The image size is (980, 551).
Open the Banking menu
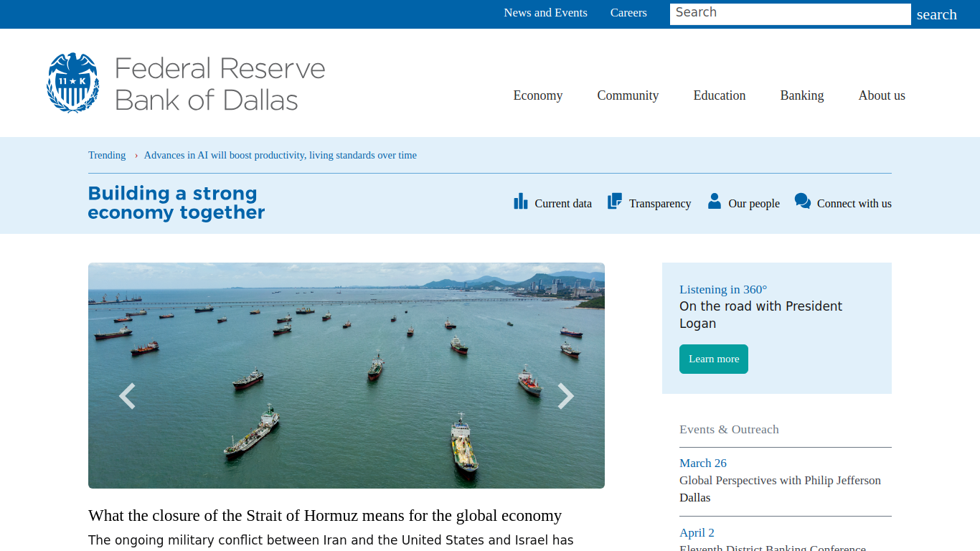[802, 95]
